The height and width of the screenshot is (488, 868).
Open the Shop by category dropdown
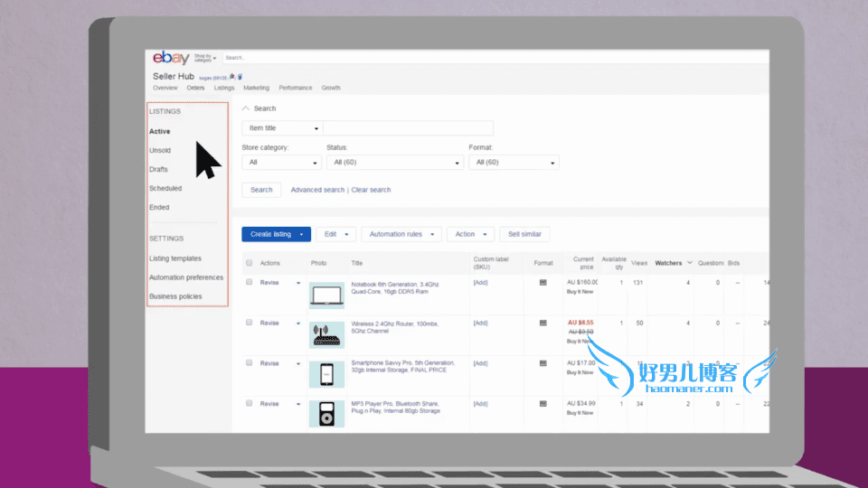click(205, 58)
